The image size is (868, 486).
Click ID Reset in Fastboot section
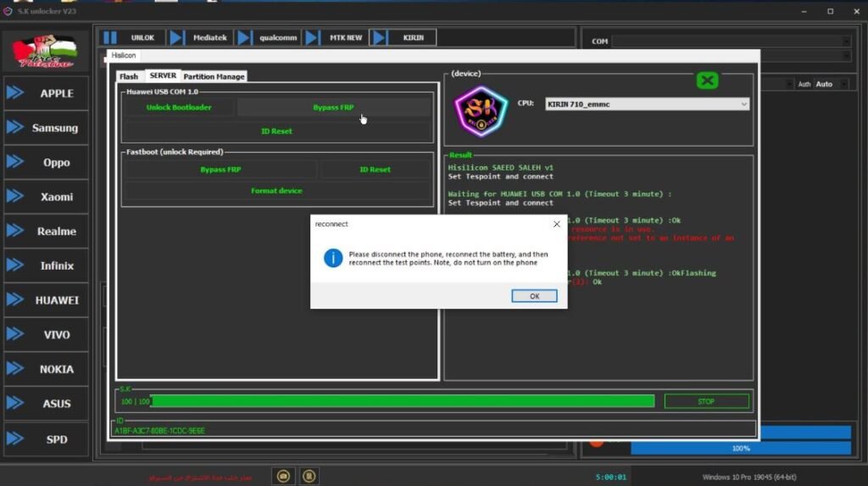(x=375, y=170)
